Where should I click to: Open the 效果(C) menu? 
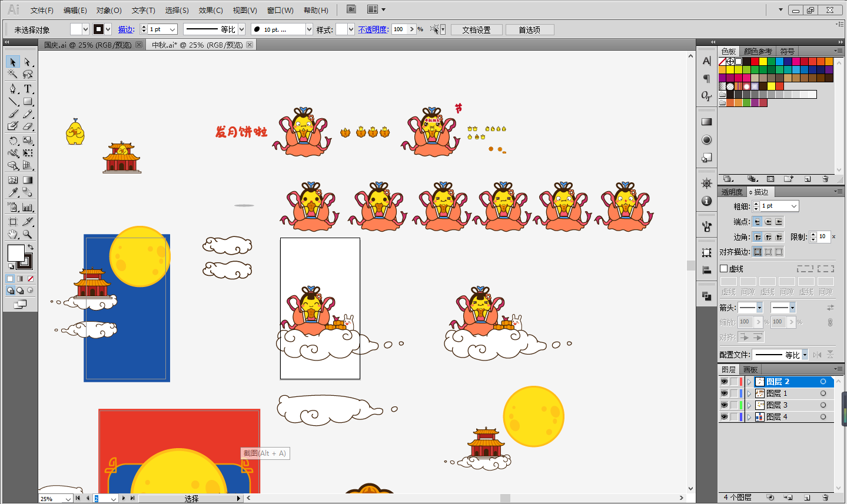211,10
